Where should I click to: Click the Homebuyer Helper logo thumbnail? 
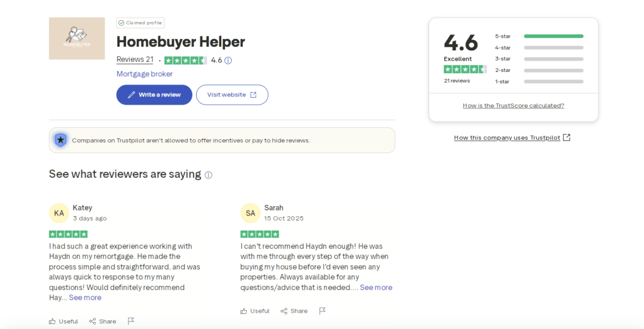pos(77,38)
